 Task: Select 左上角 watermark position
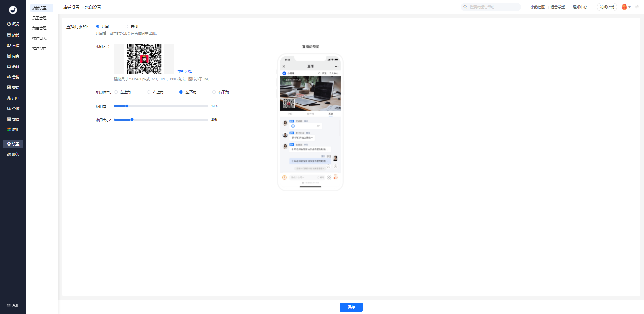116,92
